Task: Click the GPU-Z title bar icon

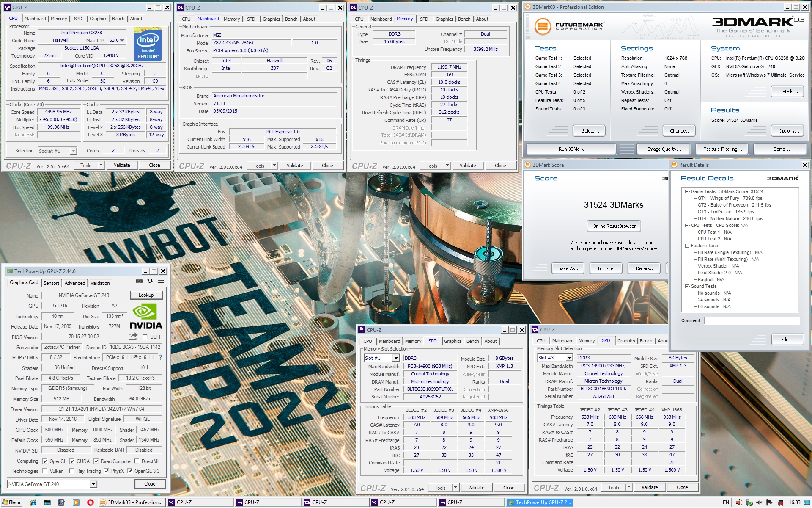Action: [x=9, y=271]
